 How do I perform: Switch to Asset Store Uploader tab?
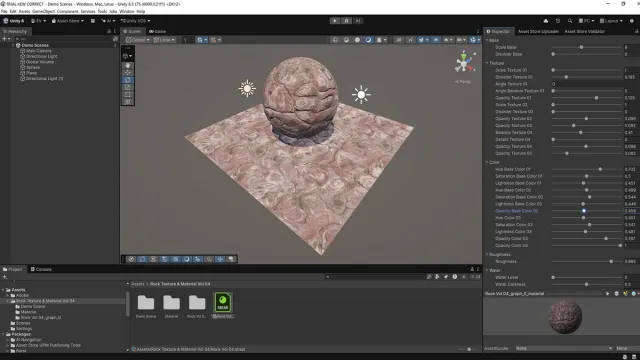[538, 31]
